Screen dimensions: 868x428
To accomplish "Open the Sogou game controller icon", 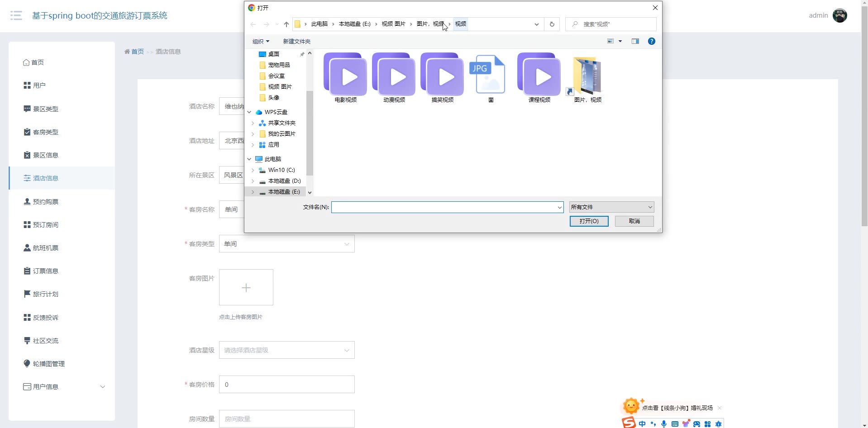I will (x=696, y=424).
